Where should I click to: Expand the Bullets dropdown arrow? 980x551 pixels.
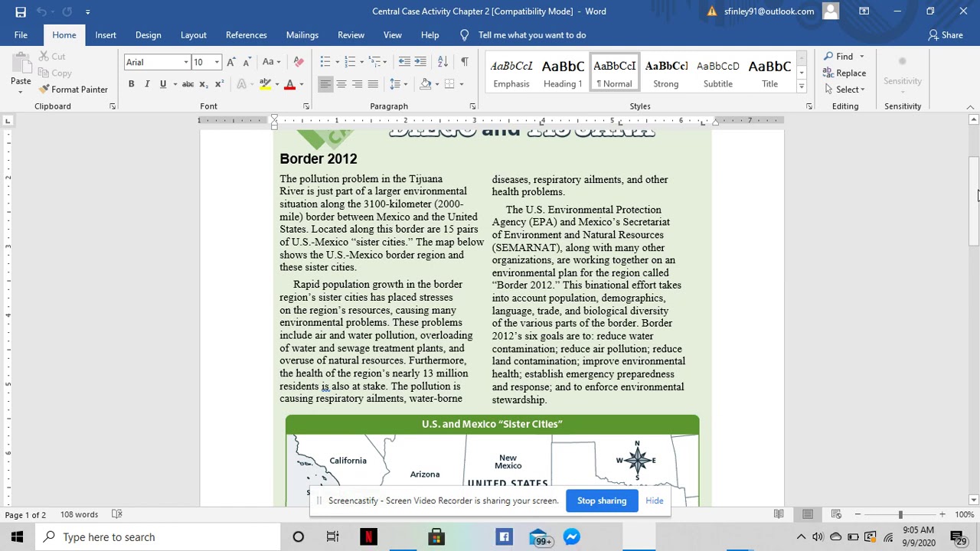pos(338,62)
